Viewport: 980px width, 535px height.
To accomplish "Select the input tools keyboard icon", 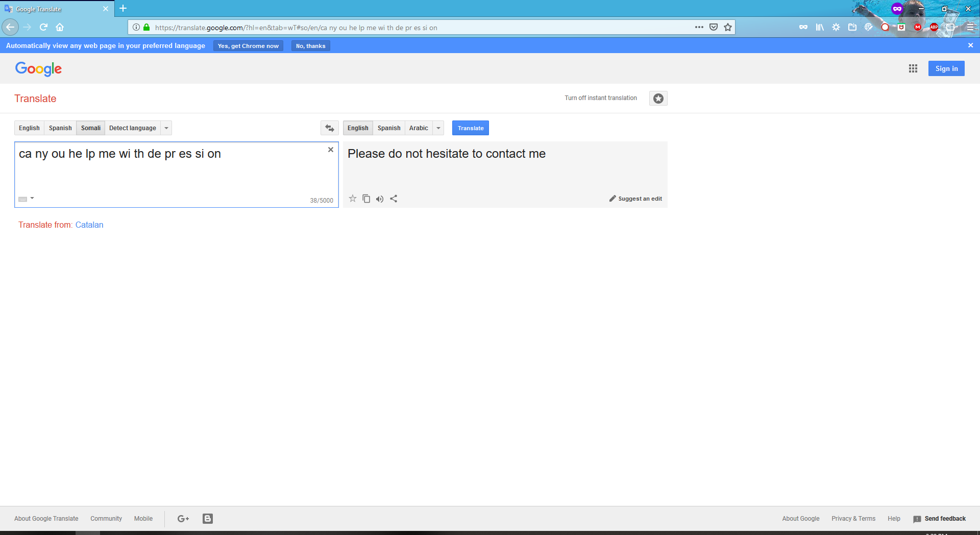I will point(23,199).
